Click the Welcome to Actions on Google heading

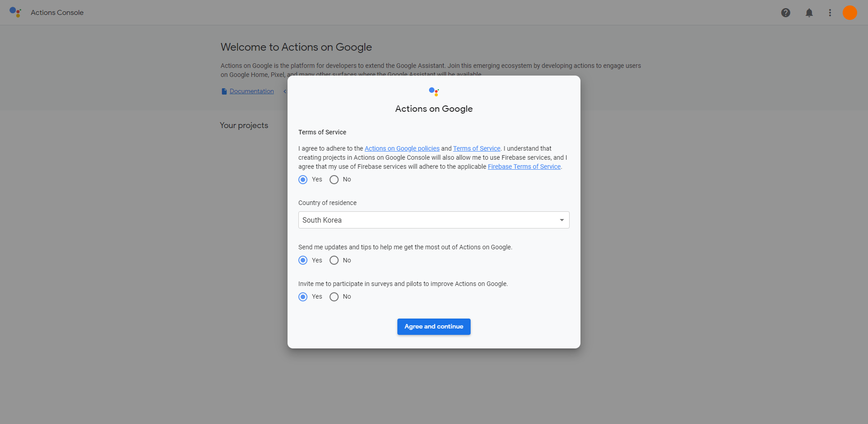click(296, 47)
